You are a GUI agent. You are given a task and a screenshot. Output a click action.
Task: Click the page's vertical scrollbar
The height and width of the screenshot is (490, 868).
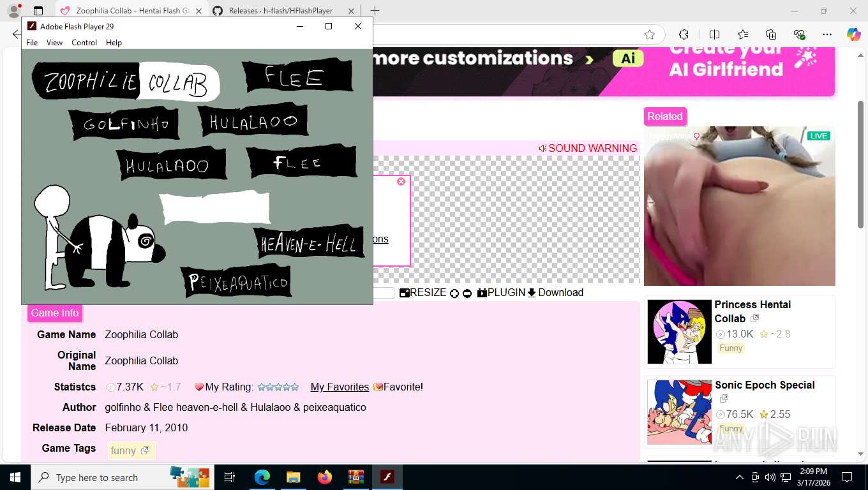click(861, 165)
